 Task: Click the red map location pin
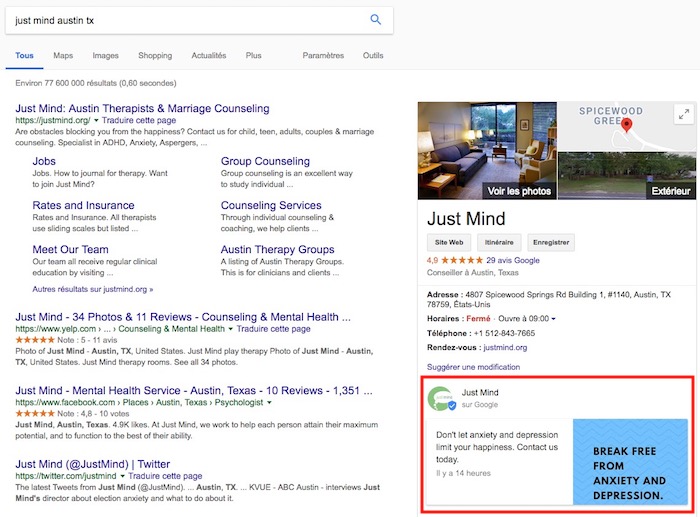click(626, 125)
